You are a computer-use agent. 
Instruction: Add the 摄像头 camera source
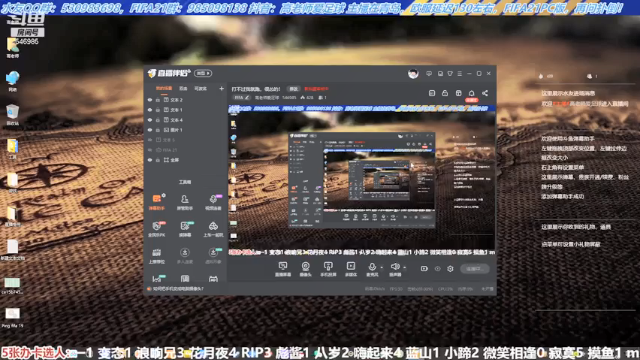[x=305, y=269]
